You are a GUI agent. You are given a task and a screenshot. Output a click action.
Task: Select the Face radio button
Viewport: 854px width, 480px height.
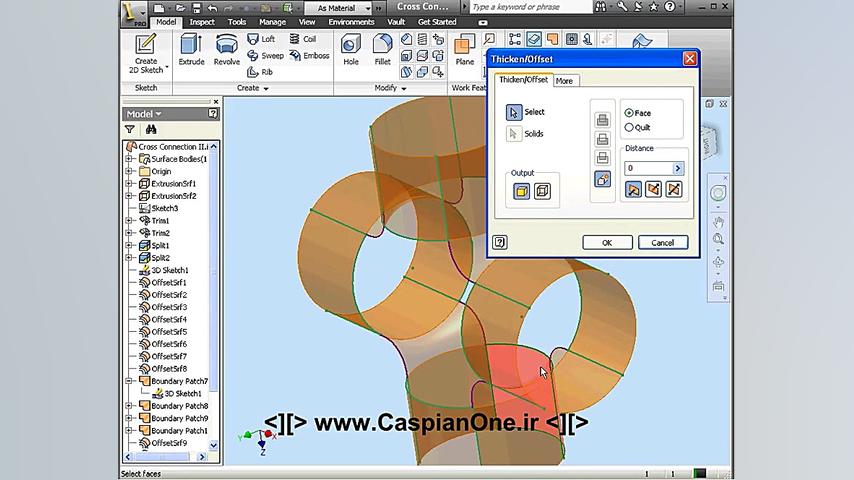pyautogui.click(x=629, y=113)
